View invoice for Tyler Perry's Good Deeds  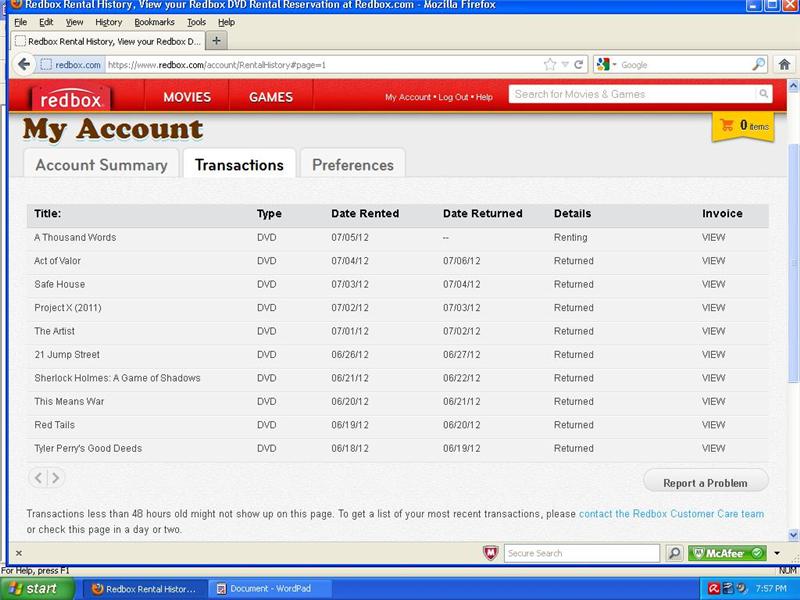coord(713,448)
